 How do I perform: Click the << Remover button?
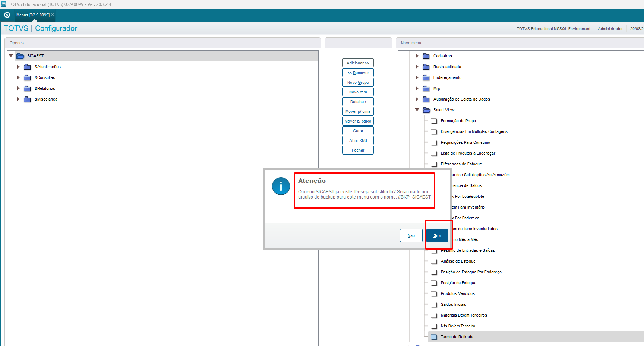pyautogui.click(x=358, y=73)
